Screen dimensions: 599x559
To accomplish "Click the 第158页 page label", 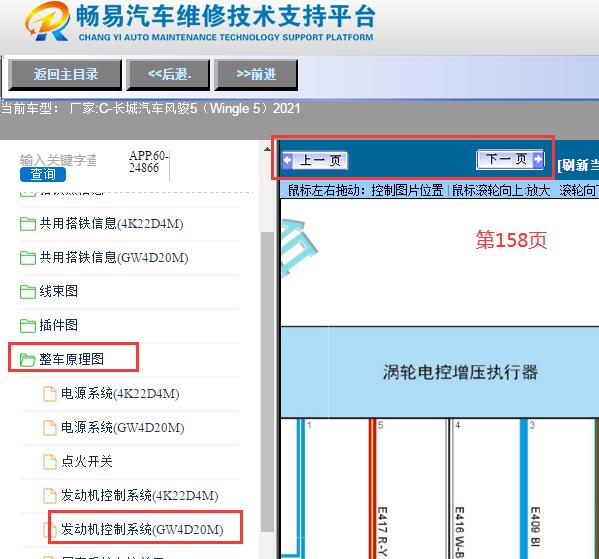I will 511,240.
